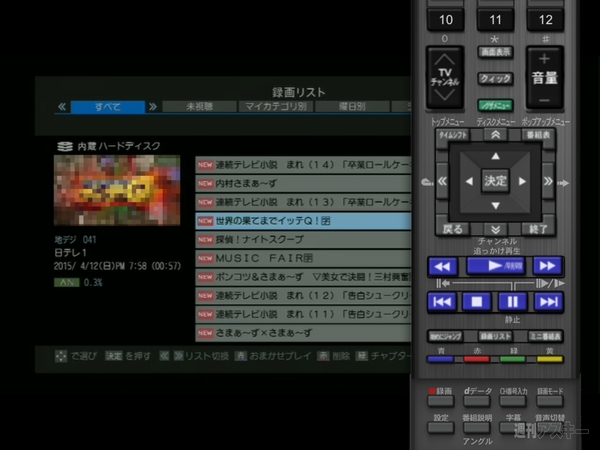Click the double-left page button on the remote
The height and width of the screenshot is (450, 600).
[x=442, y=181]
